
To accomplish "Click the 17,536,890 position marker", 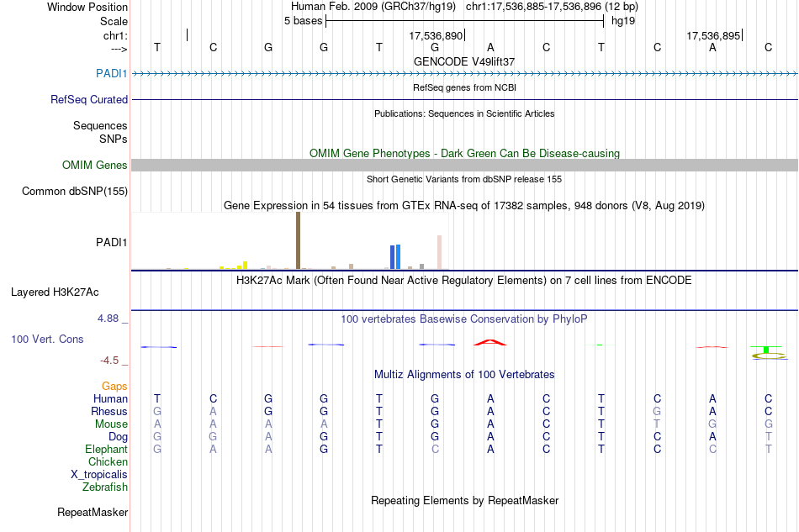I will point(437,35).
